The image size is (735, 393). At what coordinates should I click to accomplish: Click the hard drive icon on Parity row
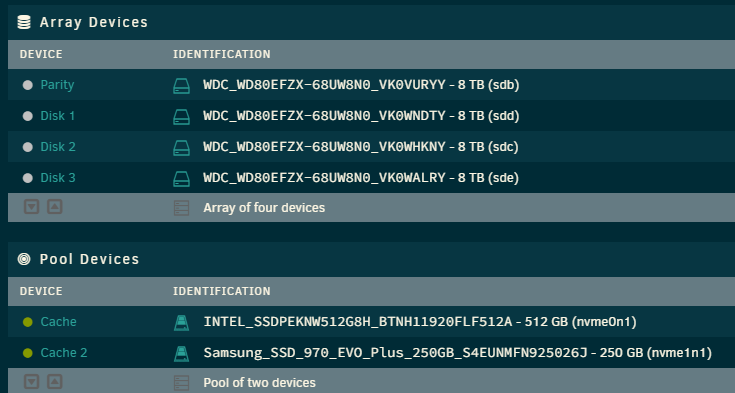pos(181,86)
